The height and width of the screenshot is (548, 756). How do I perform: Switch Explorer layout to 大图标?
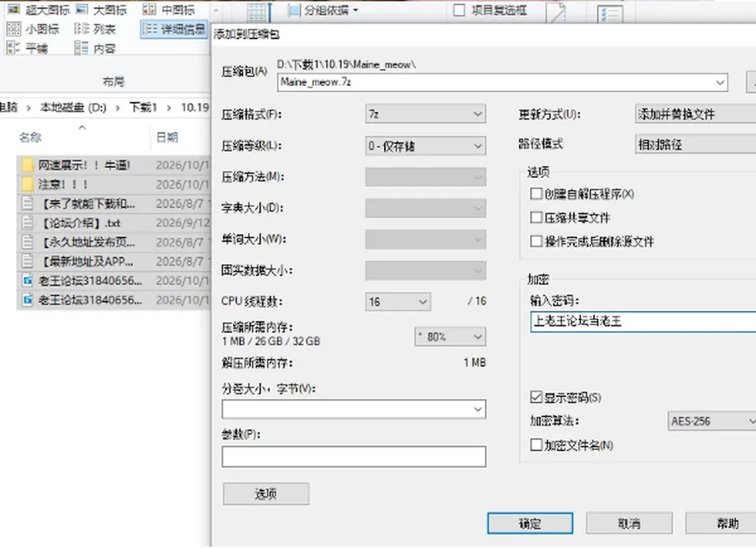[x=102, y=9]
